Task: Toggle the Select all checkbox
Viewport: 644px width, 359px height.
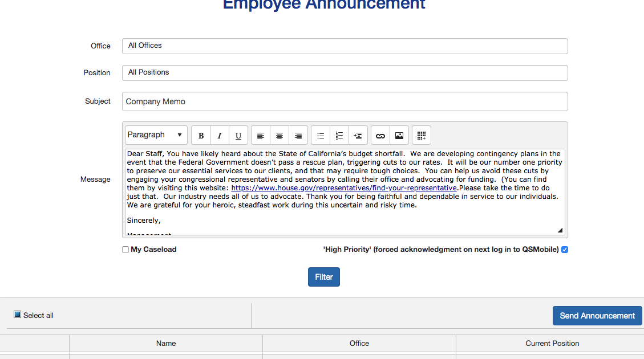Action: [x=18, y=315]
